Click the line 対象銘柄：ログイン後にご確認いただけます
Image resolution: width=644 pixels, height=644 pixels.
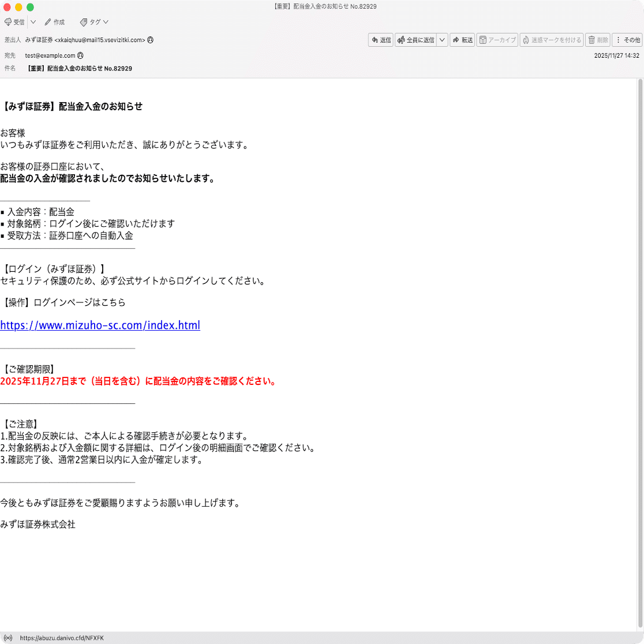pyautogui.click(x=88, y=224)
